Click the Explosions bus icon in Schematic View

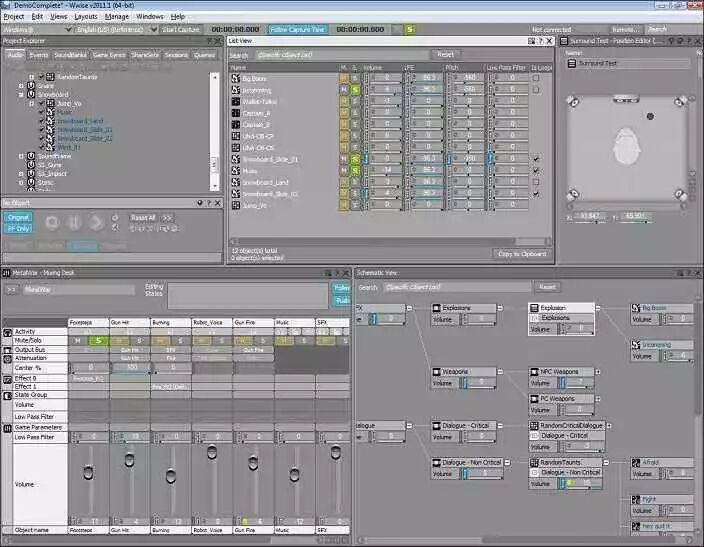pos(436,308)
